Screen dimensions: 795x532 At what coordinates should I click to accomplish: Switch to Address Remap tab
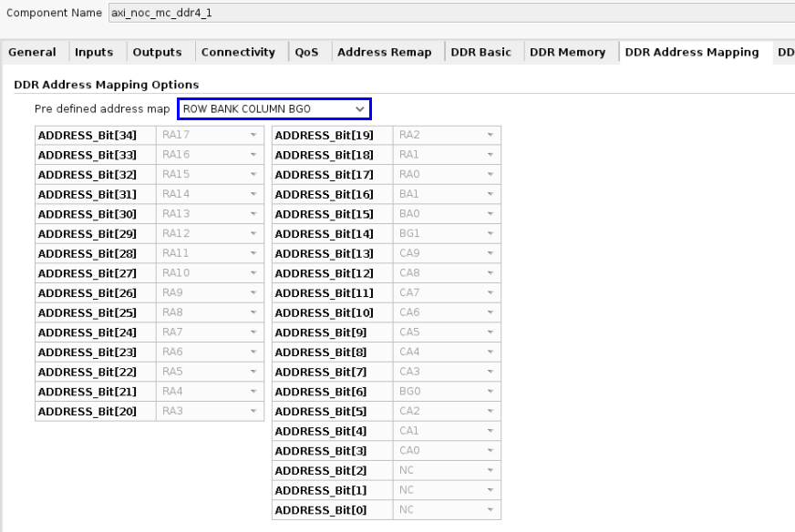pyautogui.click(x=384, y=53)
